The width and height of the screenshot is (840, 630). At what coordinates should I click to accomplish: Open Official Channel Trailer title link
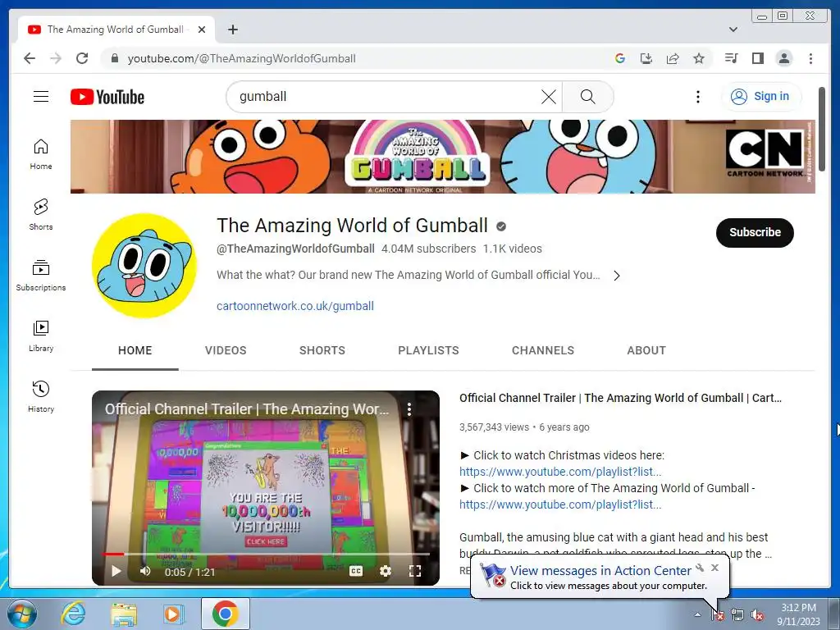[x=620, y=398]
